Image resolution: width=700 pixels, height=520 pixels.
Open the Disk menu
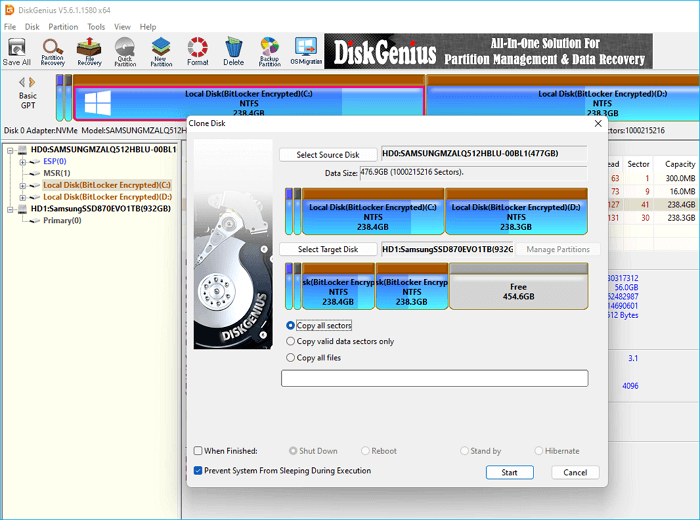[x=32, y=27]
